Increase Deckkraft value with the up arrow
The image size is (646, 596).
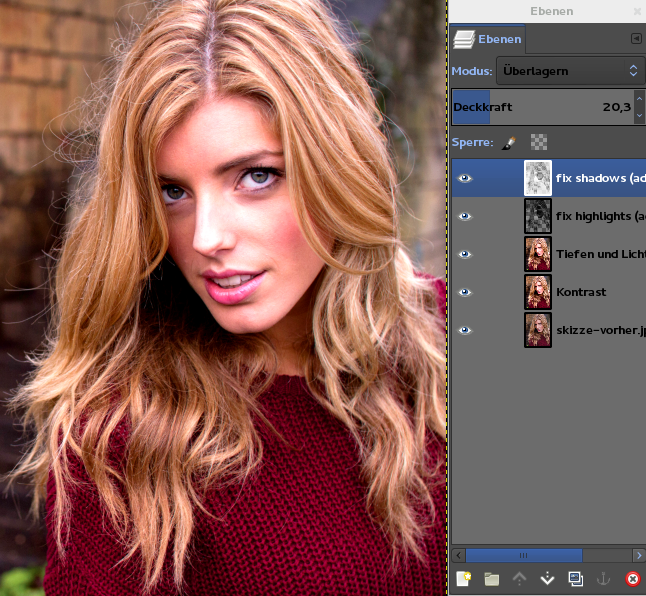639,100
